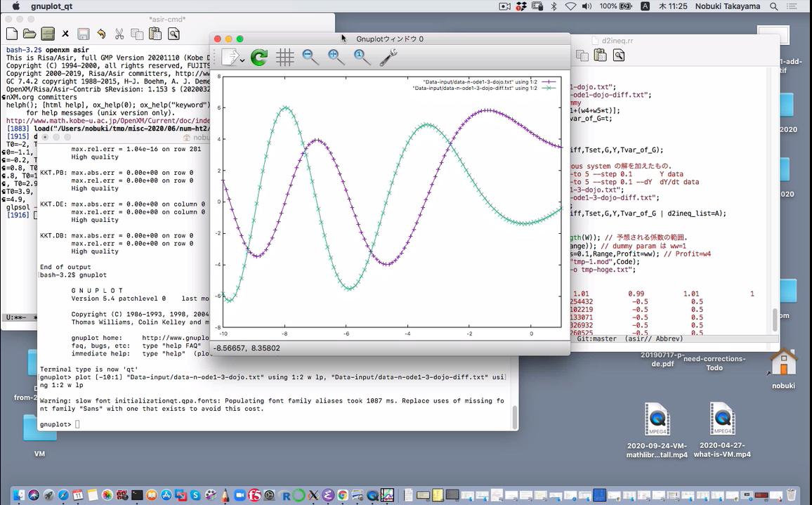812x505 pixels.
Task: Click the OpenXM help URL in asir-cmd
Action: 107,121
